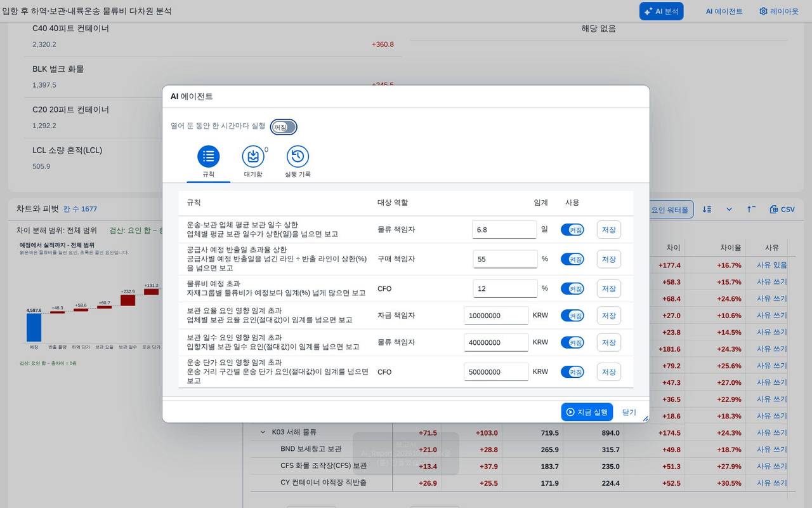Click the blue 예정 bar in waterfall chart
The image size is (812, 508).
click(34, 327)
